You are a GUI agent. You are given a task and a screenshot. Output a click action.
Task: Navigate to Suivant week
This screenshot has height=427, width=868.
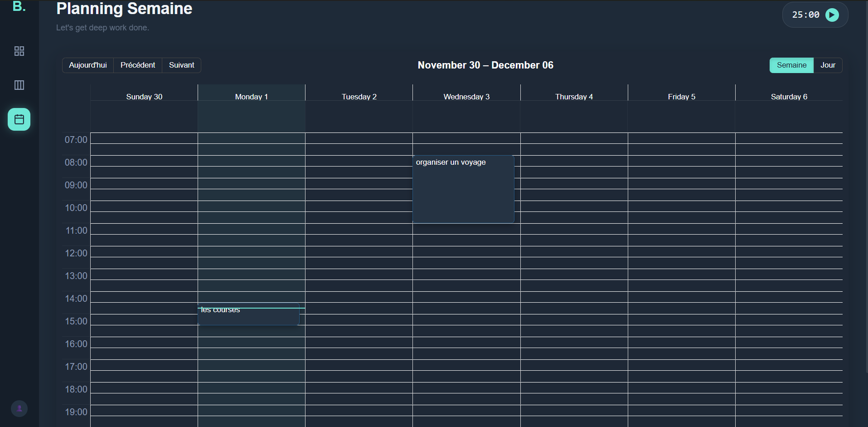181,65
